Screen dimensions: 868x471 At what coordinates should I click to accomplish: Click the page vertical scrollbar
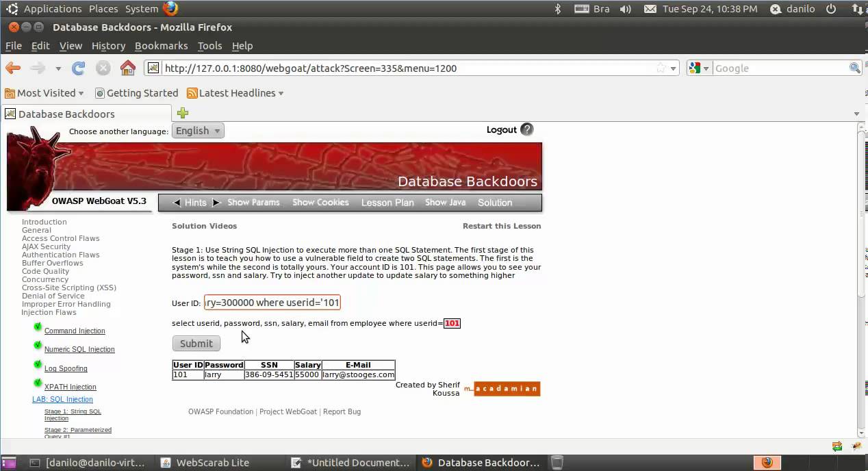pos(863,279)
